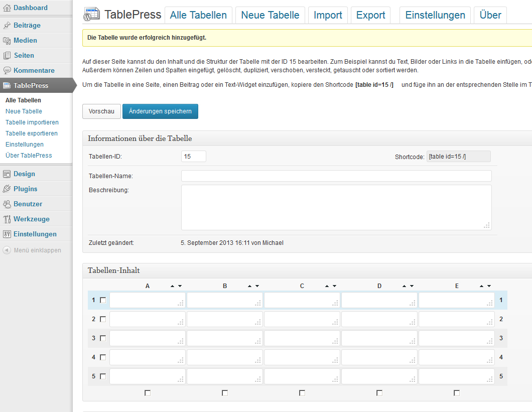This screenshot has width=532, height=412.
Task: Select the Shortcode field text
Action: (x=458, y=157)
